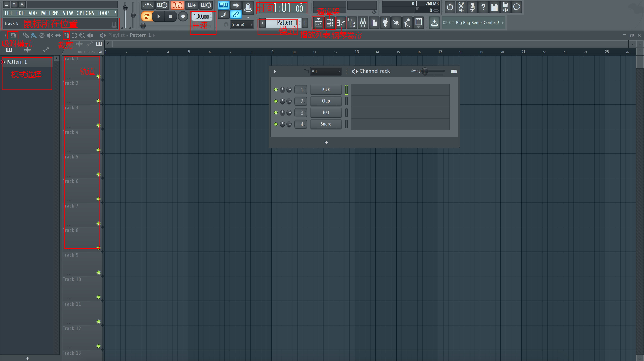Open the arrange windows dropdown icon
644x361 pixels.
click(419, 23)
